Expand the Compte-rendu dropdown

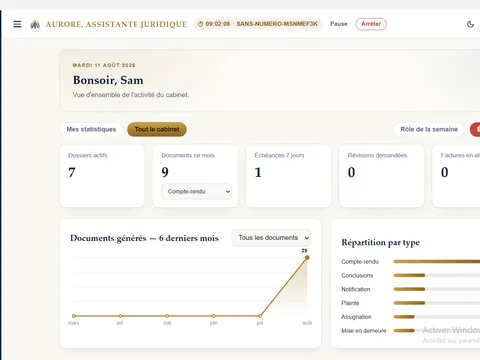pyautogui.click(x=197, y=191)
